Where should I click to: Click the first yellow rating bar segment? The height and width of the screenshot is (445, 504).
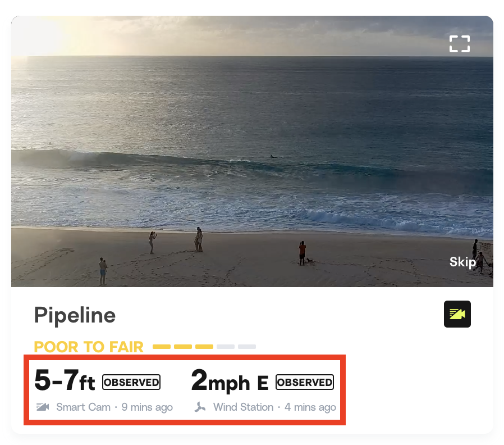162,347
